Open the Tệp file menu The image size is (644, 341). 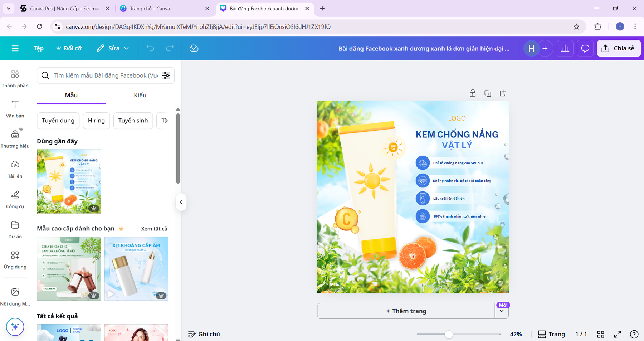point(38,48)
